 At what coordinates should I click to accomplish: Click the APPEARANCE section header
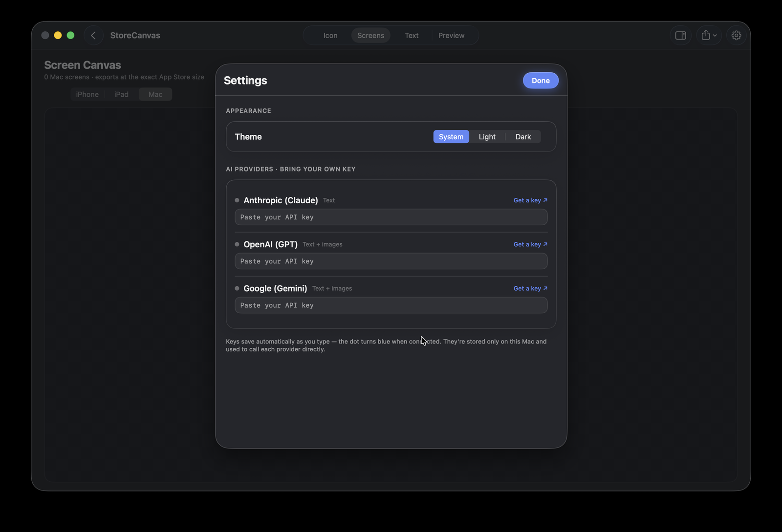[x=248, y=111]
